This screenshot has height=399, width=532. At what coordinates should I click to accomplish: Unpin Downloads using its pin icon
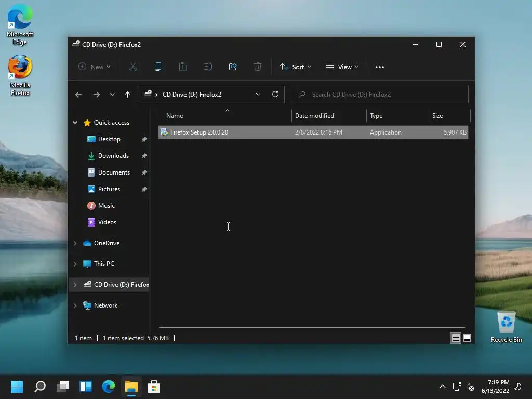(144, 156)
